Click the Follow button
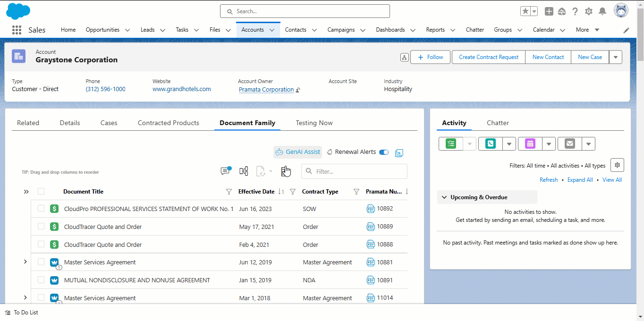644x321 pixels. coord(430,57)
